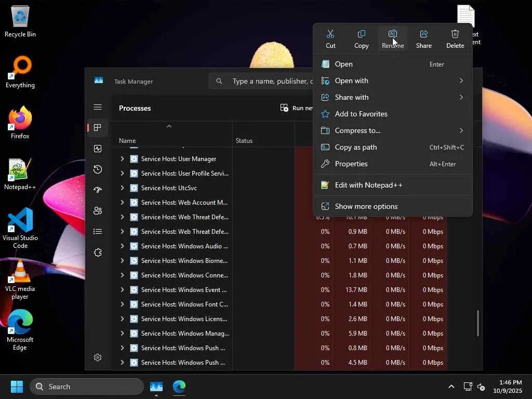Expand Service Host: UtcSvc process group

pyautogui.click(x=122, y=188)
